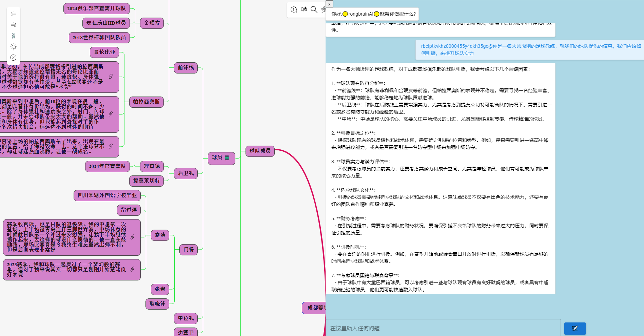Screen dimensions: 644x336
Task: Click the magnifier search icon
Action: pyautogui.click(x=314, y=9)
